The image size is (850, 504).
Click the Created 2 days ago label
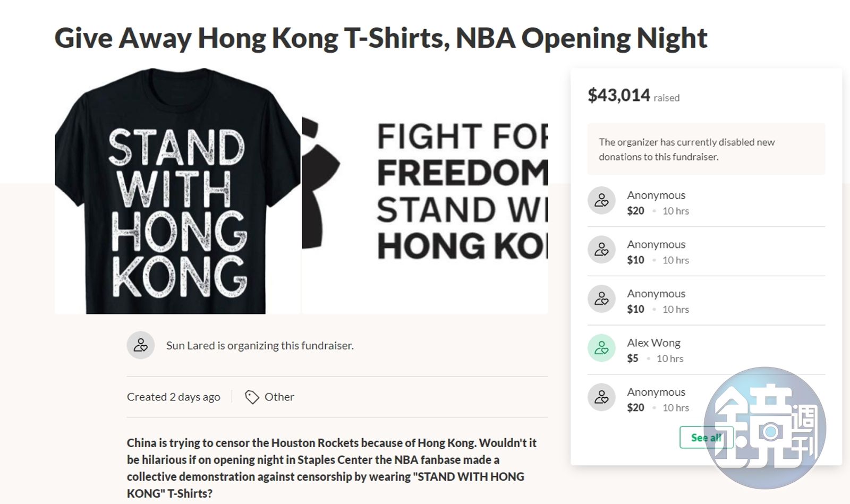[x=173, y=397]
